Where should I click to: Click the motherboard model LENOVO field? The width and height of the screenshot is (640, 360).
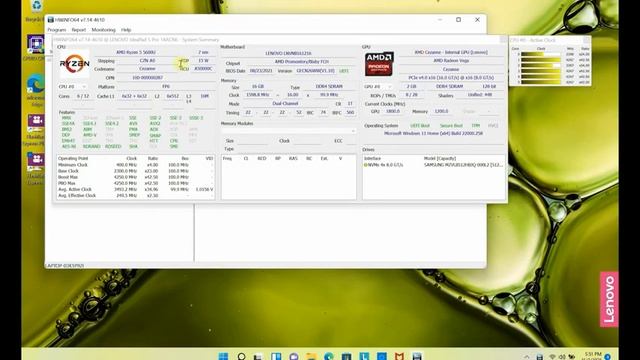click(x=288, y=53)
